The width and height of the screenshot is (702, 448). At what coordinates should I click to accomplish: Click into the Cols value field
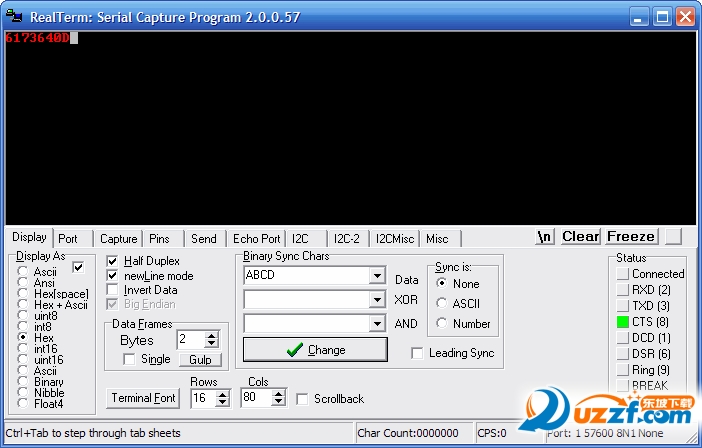click(257, 397)
